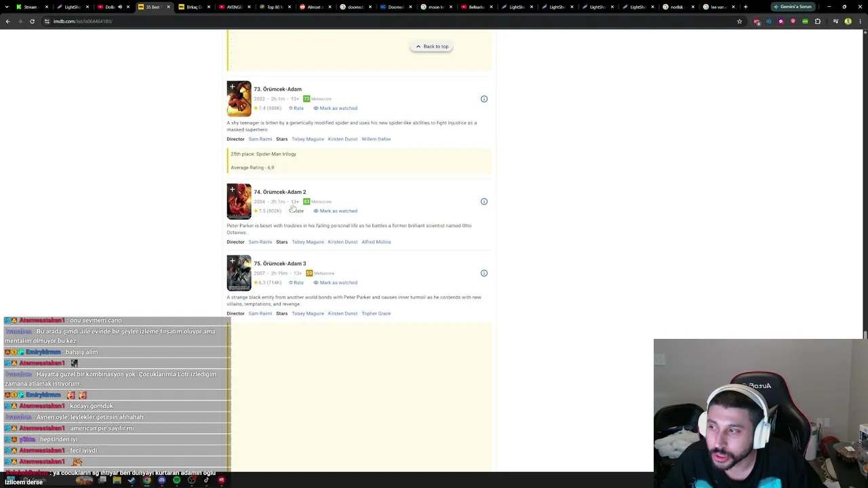Open a new browser tab

745,7
